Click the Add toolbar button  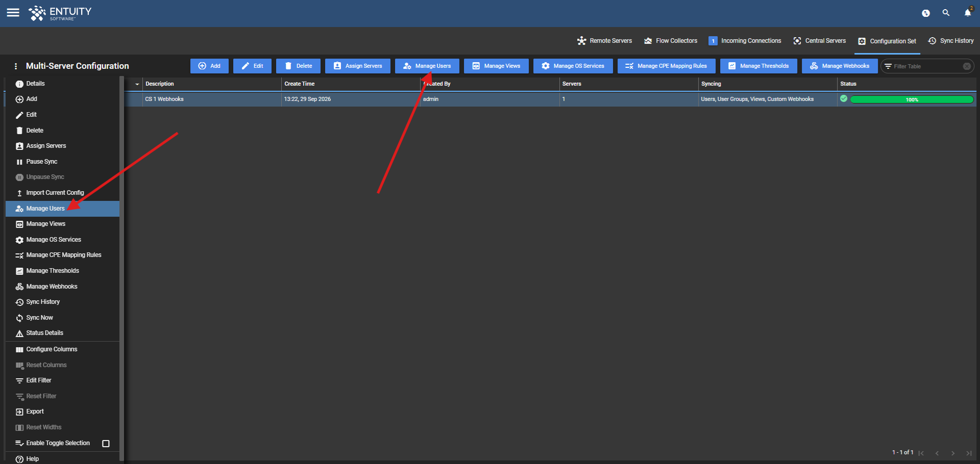pos(209,66)
